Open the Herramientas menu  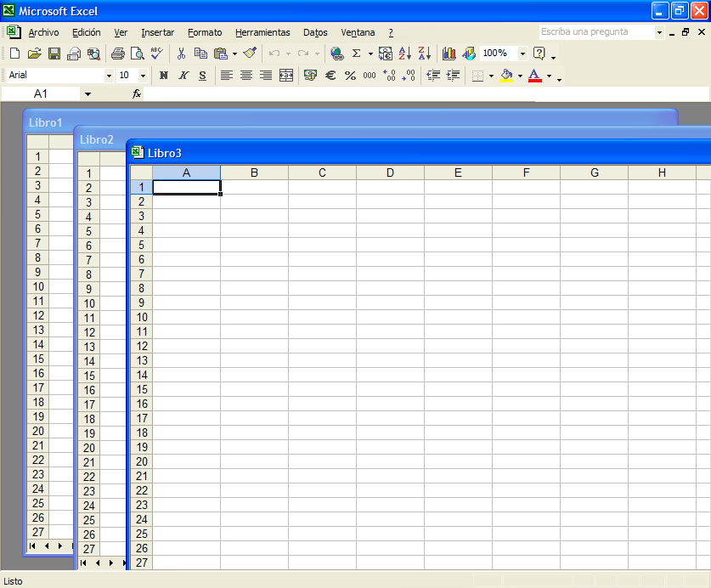click(262, 32)
